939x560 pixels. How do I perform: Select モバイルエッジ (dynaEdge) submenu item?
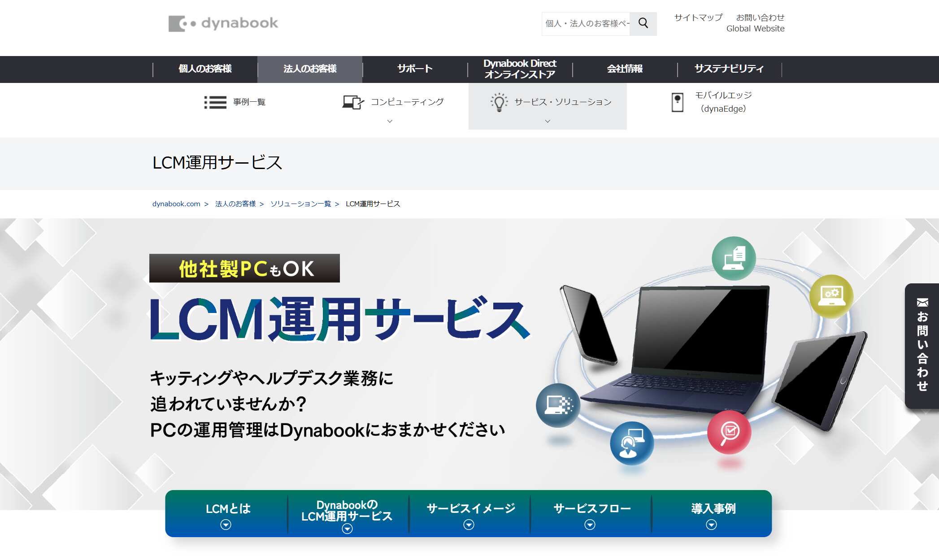click(712, 102)
